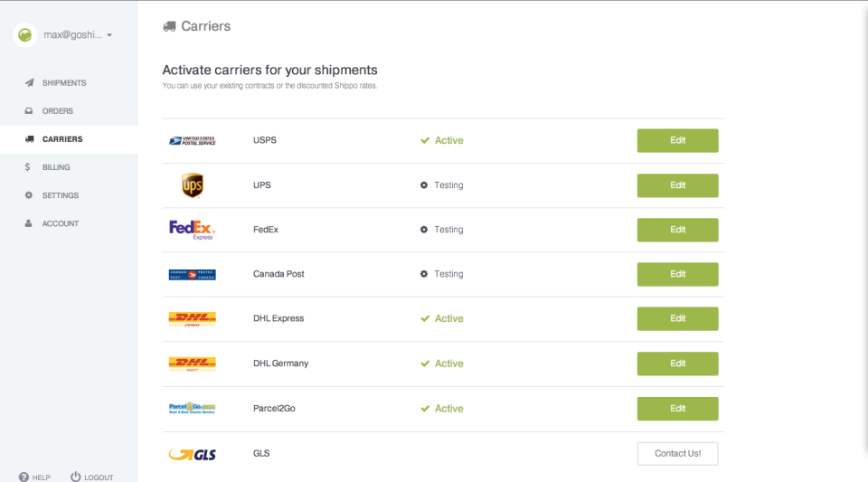Click the USPS carrier logo

pyautogui.click(x=192, y=141)
